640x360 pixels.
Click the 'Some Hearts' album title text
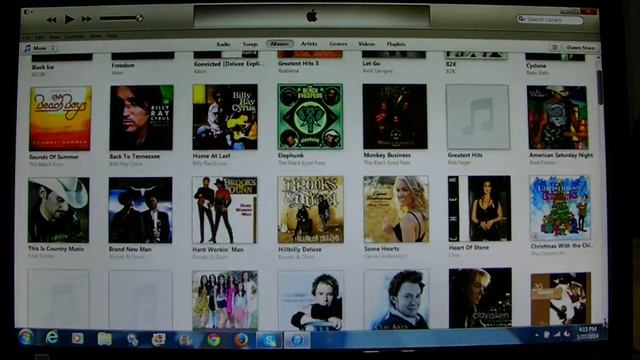pos(382,249)
